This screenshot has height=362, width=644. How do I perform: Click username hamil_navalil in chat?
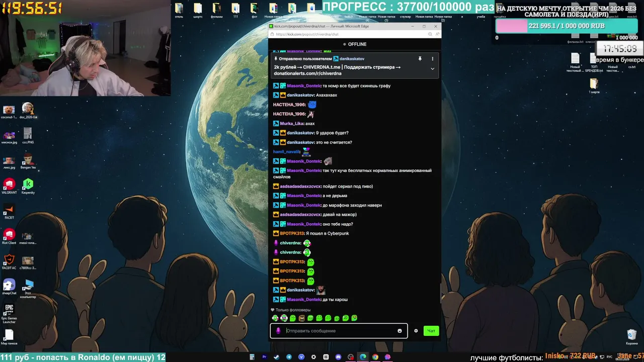[286, 152]
